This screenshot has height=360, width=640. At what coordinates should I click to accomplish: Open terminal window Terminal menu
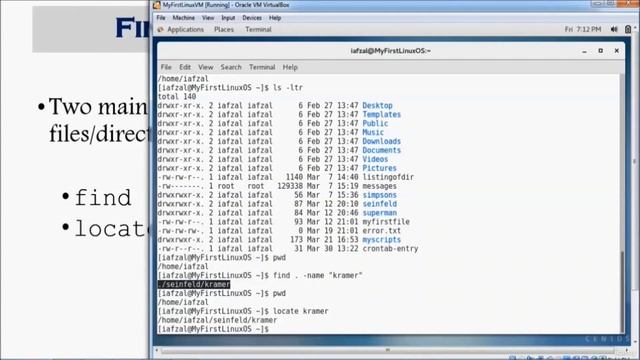pyautogui.click(x=262, y=67)
